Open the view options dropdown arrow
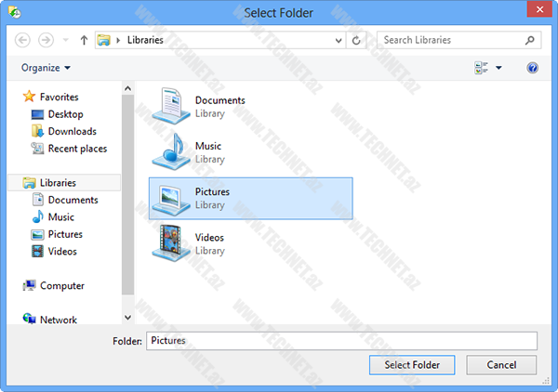This screenshot has width=558, height=392. [498, 68]
